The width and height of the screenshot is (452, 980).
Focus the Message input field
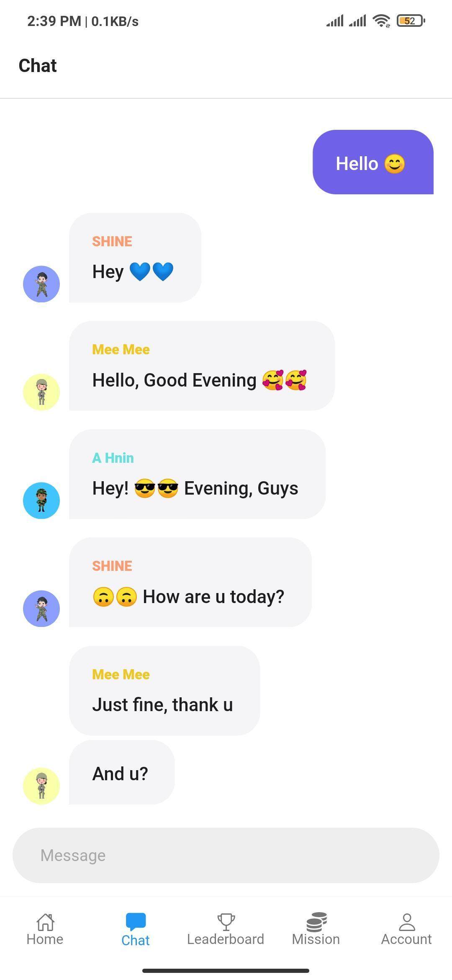tap(226, 855)
